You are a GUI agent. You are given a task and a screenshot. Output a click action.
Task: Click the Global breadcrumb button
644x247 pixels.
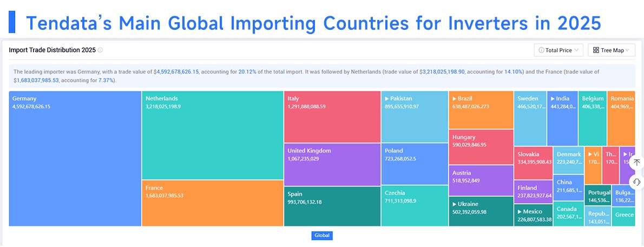[321, 236]
